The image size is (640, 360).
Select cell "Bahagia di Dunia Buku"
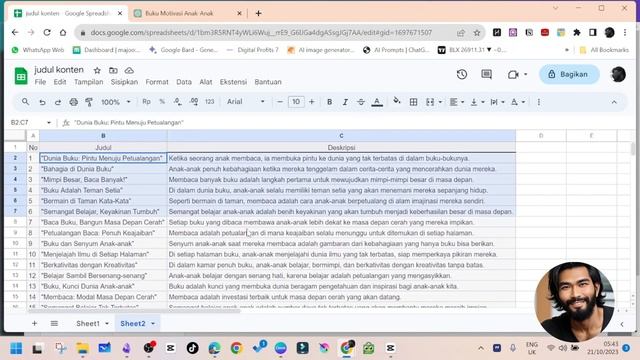(103, 169)
